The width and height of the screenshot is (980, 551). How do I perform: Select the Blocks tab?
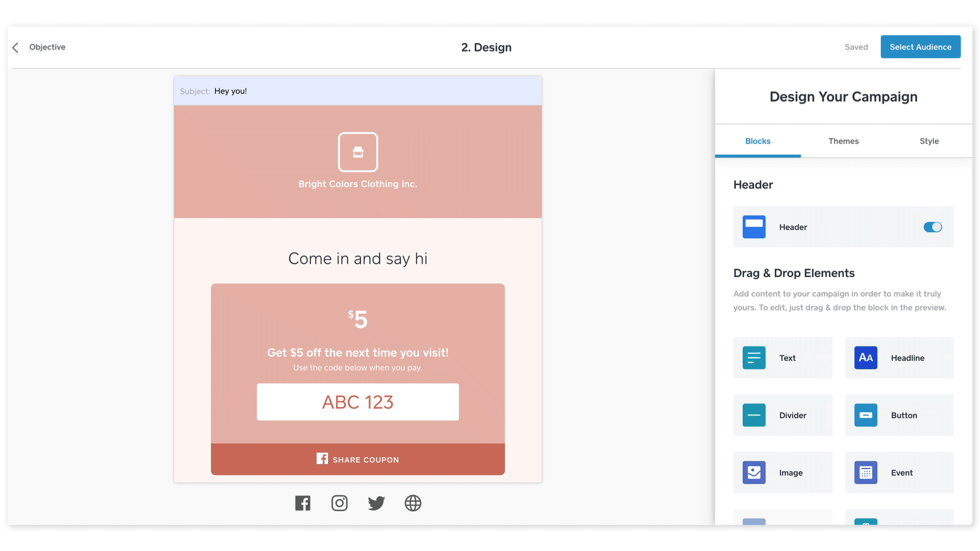click(757, 141)
